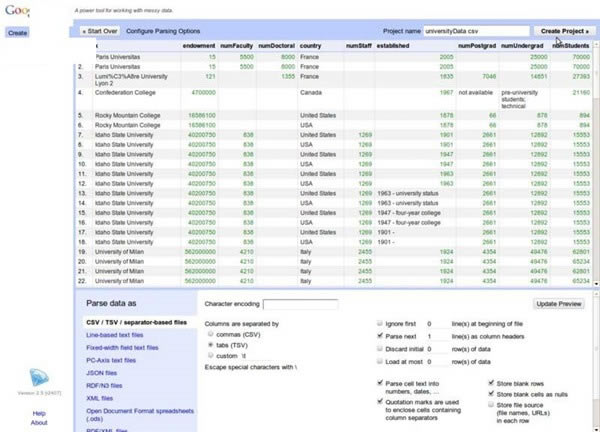Image resolution: width=600 pixels, height=432 pixels.
Task: Select the commas (CSV) separator option
Action: pyautogui.click(x=210, y=334)
